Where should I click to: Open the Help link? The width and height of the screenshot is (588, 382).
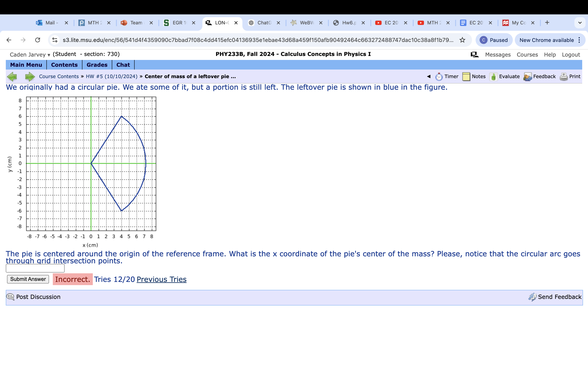coord(550,55)
